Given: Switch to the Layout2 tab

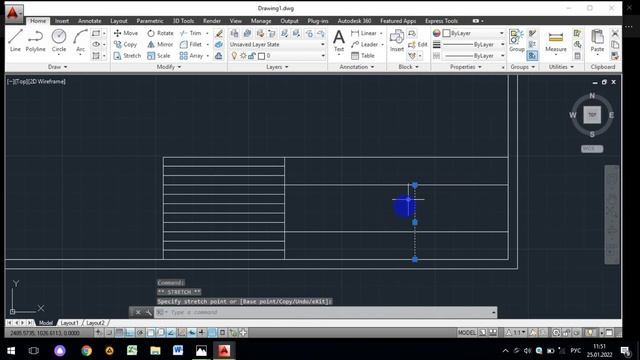Looking at the screenshot, I should (x=96, y=323).
